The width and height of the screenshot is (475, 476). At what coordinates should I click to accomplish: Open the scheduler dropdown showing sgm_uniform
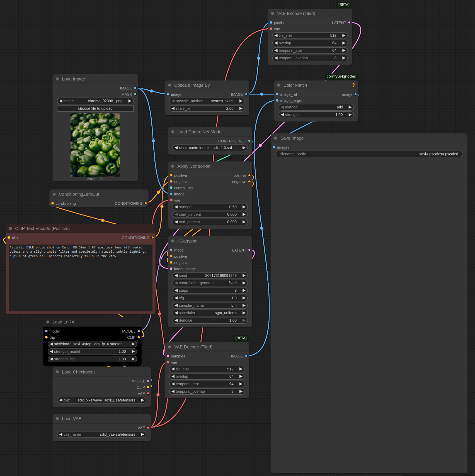coord(210,313)
